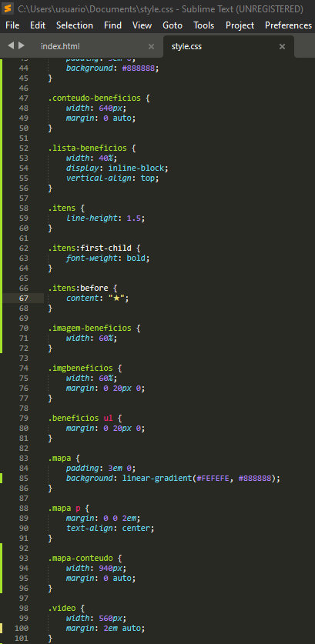Click the next tab right arrow
The width and height of the screenshot is (315, 644).
point(22,45)
